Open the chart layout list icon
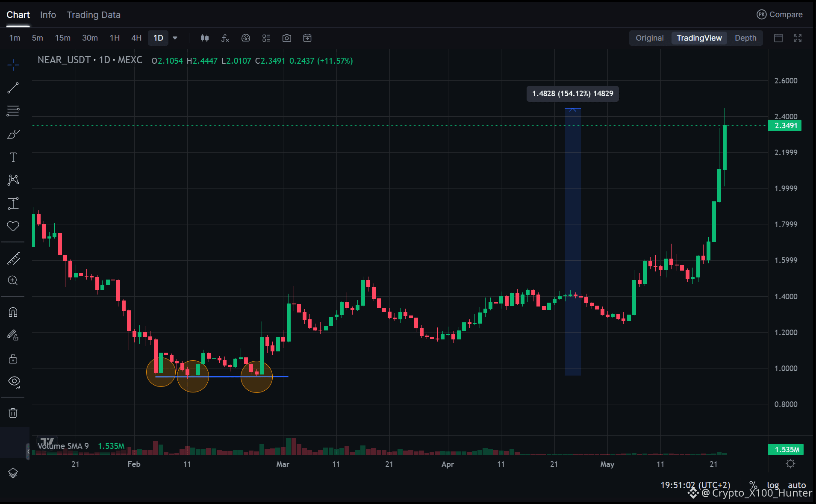 pos(266,38)
